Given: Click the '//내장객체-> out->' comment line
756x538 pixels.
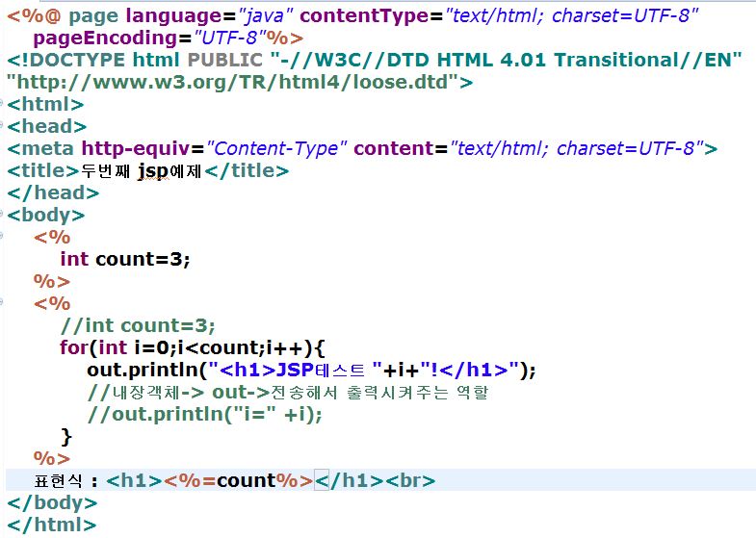Looking at the screenshot, I should pos(288,393).
